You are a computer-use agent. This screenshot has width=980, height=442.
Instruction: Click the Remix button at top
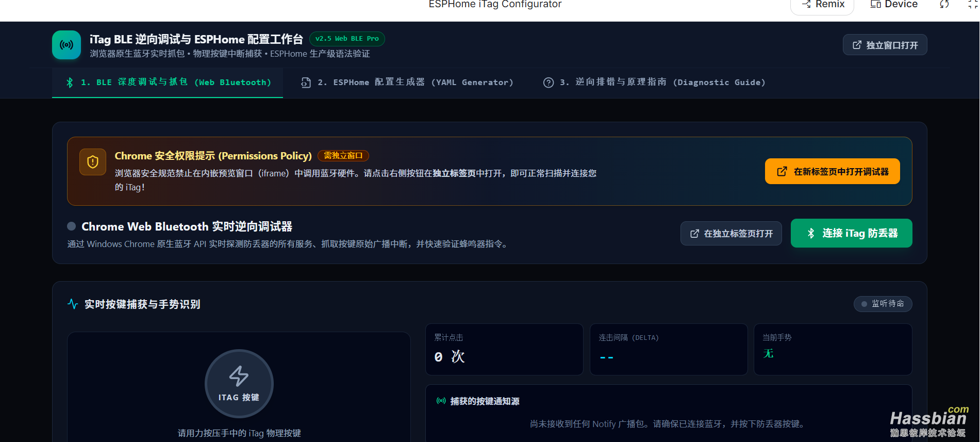point(822,5)
